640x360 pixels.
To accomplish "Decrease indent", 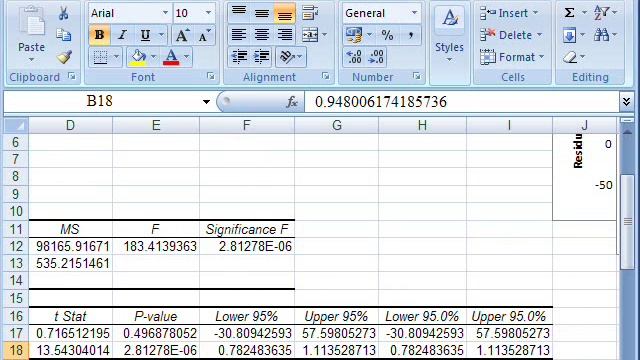I will click(x=240, y=57).
